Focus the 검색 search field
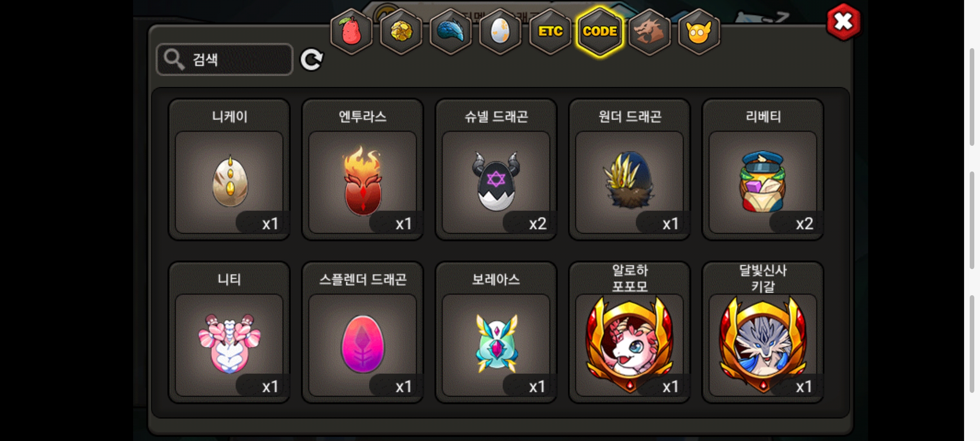 (x=225, y=60)
